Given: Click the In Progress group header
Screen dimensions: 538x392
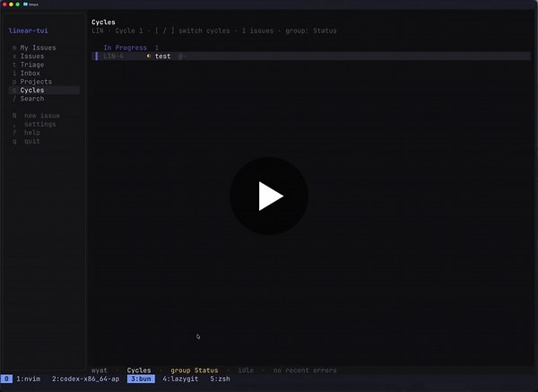Looking at the screenshot, I should (x=125, y=48).
